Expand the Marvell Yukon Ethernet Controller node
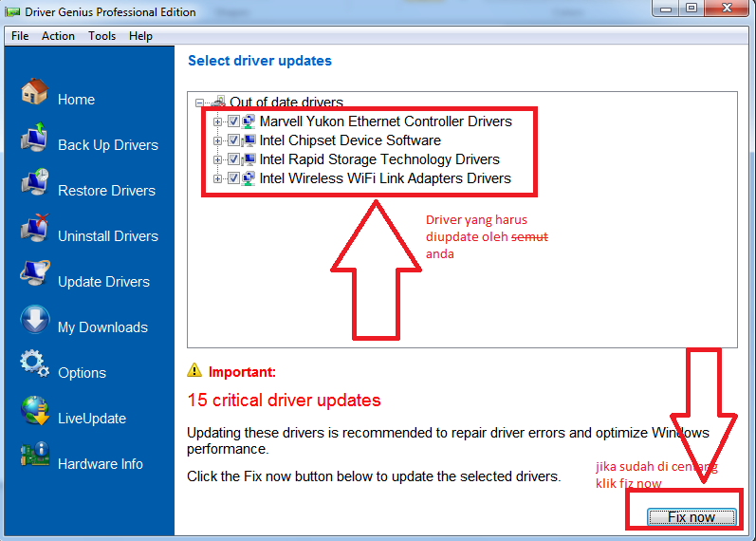 [x=217, y=121]
